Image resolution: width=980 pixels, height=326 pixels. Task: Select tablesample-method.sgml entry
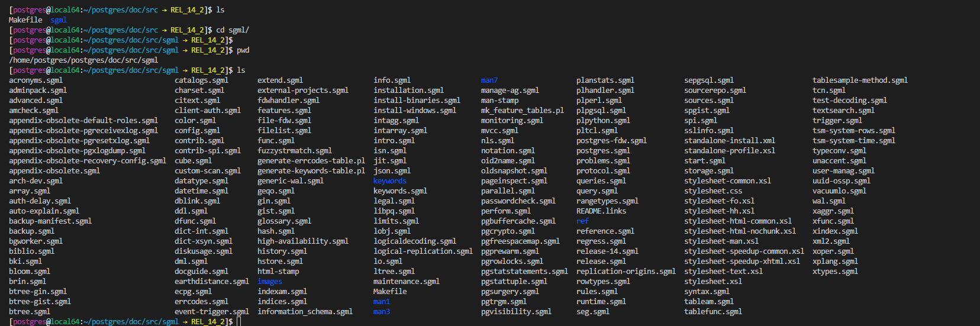click(860, 80)
